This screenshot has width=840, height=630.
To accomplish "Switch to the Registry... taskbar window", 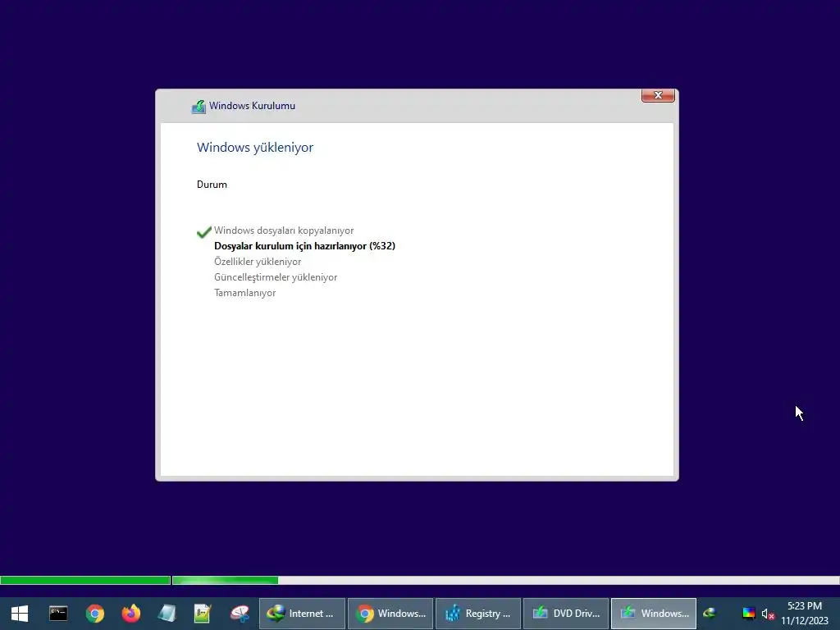I will tap(478, 614).
